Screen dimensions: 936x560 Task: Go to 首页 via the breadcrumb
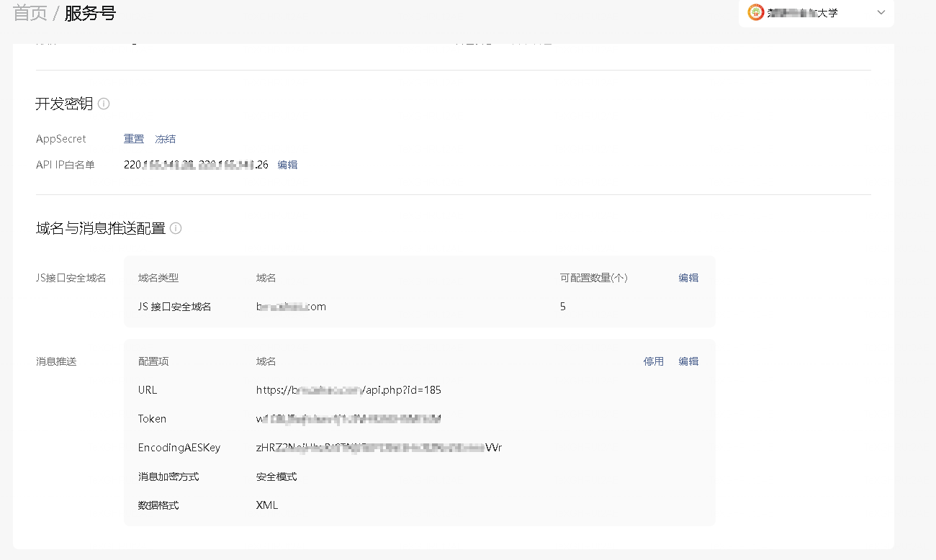click(30, 13)
